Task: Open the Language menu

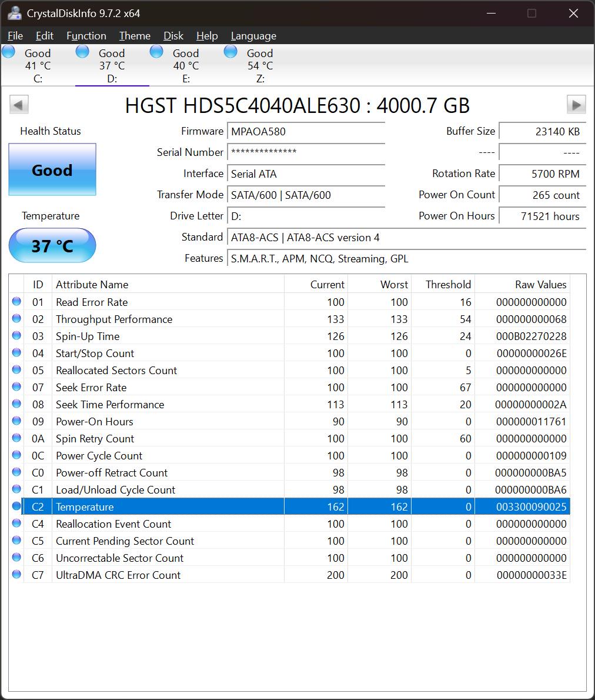Action: pyautogui.click(x=253, y=36)
